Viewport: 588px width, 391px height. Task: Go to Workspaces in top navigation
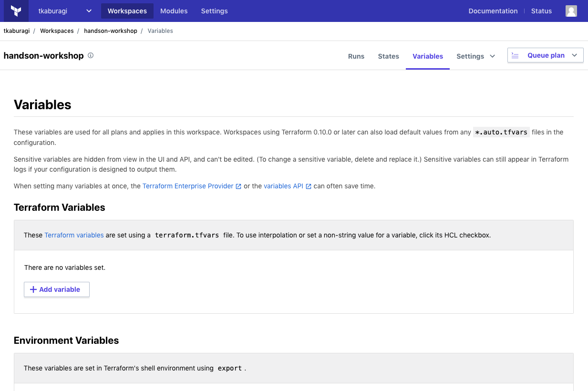click(127, 11)
